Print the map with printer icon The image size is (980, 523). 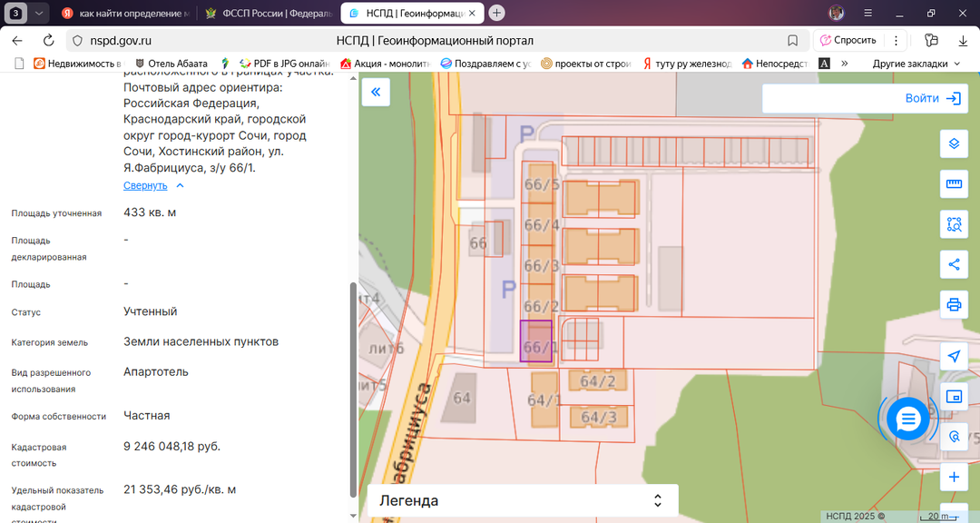(954, 304)
